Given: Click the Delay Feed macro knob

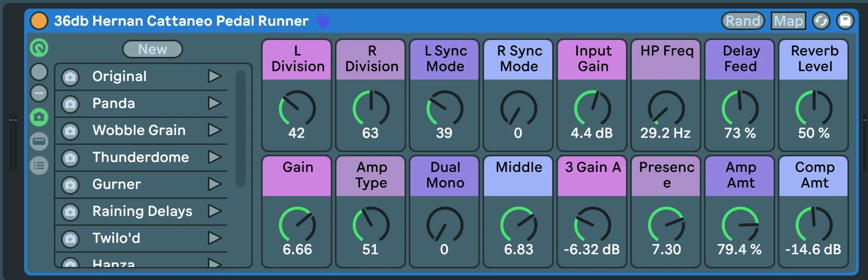Looking at the screenshot, I should click(740, 109).
